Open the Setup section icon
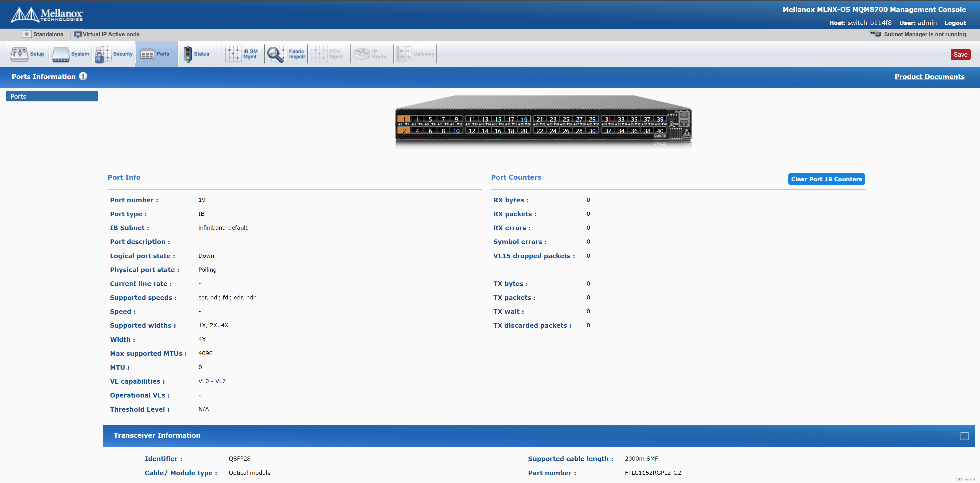 point(19,54)
